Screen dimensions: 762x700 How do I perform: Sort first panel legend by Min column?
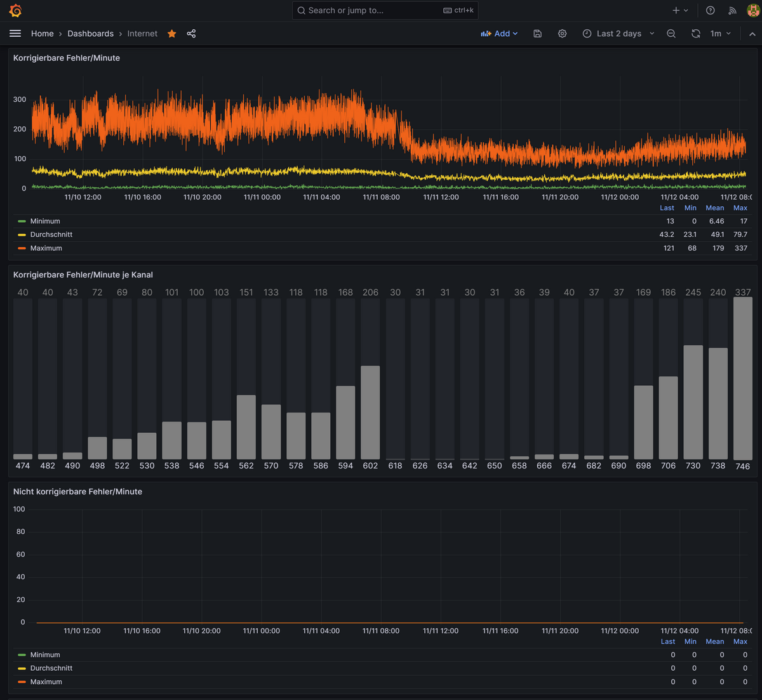690,208
